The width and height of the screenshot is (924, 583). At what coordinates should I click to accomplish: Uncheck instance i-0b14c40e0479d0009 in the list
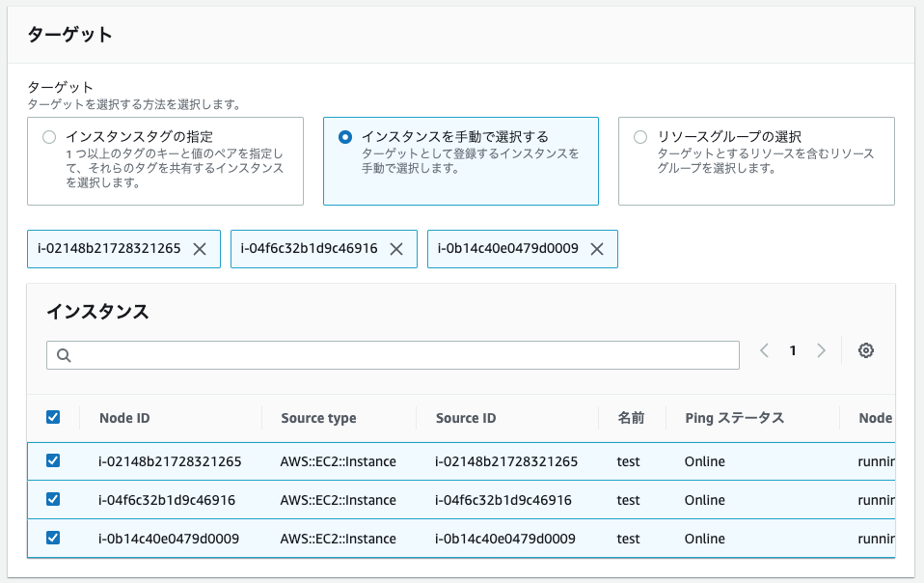[x=53, y=539]
